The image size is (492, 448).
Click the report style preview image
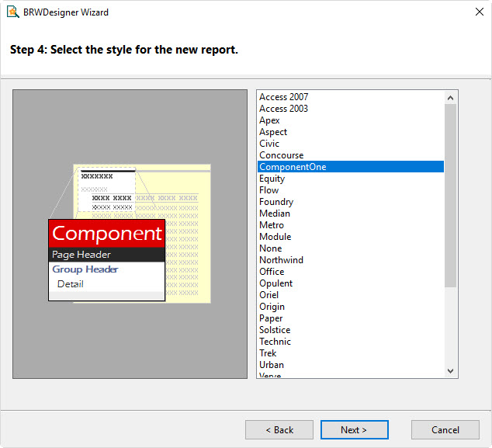pyautogui.click(x=130, y=234)
